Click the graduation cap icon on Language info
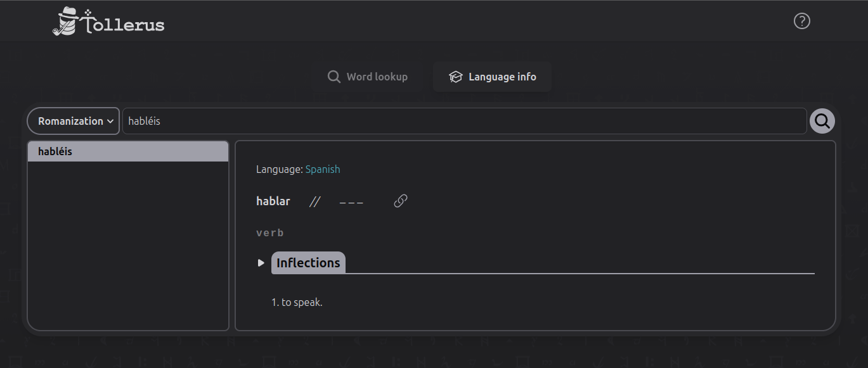This screenshot has height=368, width=868. pyautogui.click(x=455, y=76)
